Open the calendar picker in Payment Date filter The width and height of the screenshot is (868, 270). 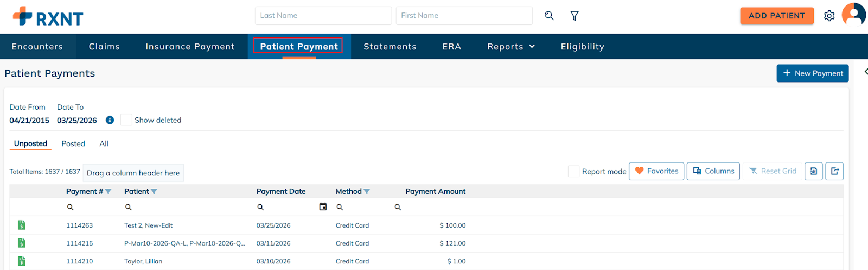[x=323, y=206]
